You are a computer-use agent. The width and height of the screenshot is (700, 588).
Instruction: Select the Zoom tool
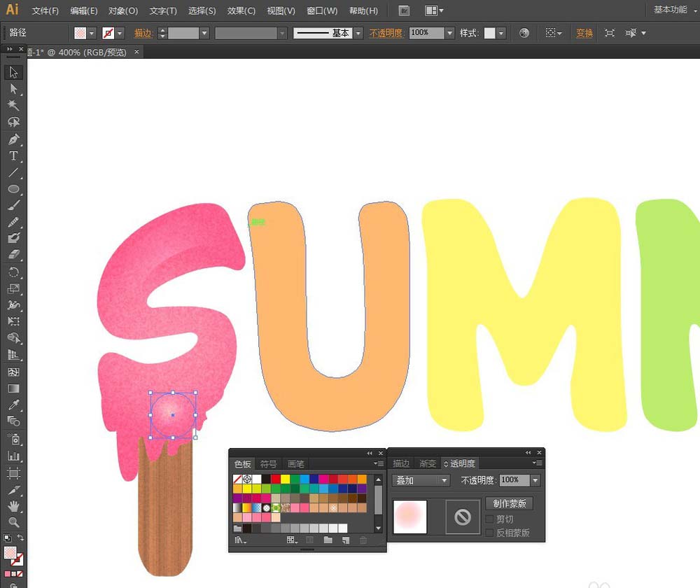pos(13,522)
